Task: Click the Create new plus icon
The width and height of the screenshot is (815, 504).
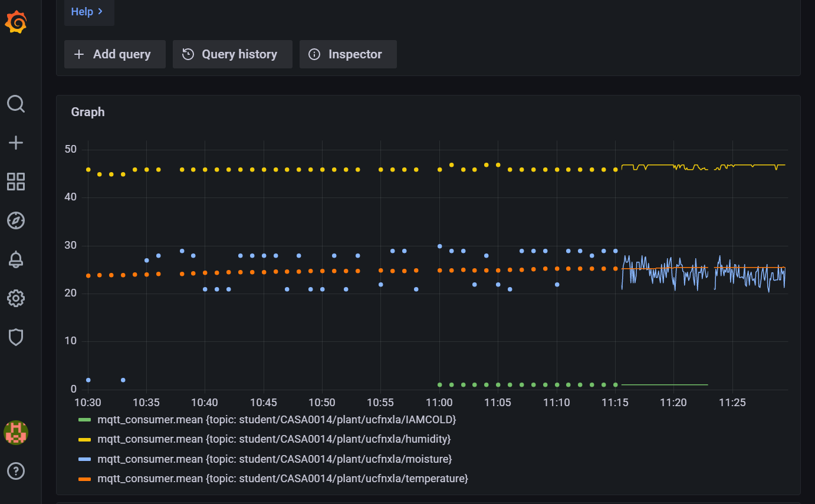Action: [x=15, y=142]
